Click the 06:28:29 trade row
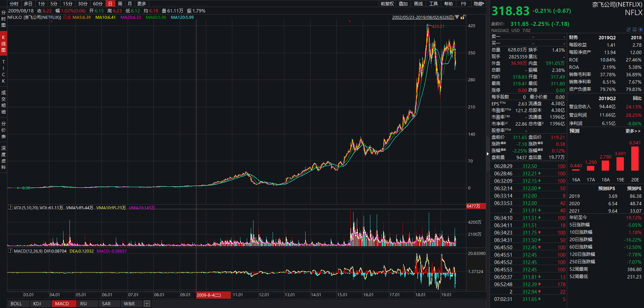Viewport: 644px width, 308px height. [528, 166]
